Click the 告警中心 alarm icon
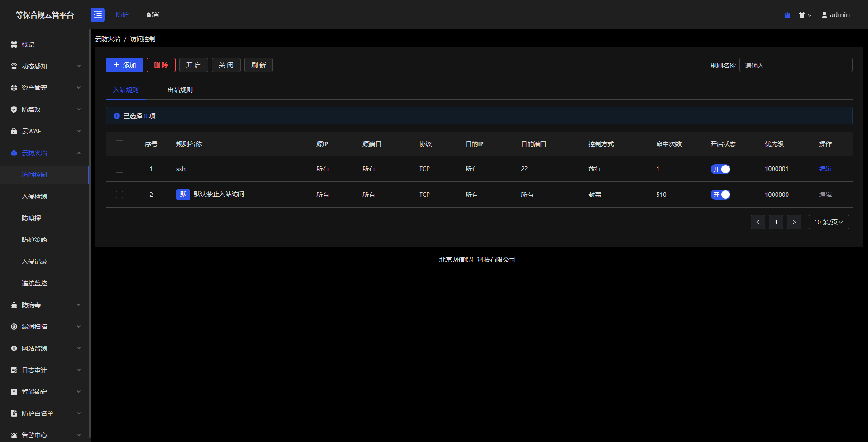This screenshot has width=868, height=442. pyautogui.click(x=14, y=435)
